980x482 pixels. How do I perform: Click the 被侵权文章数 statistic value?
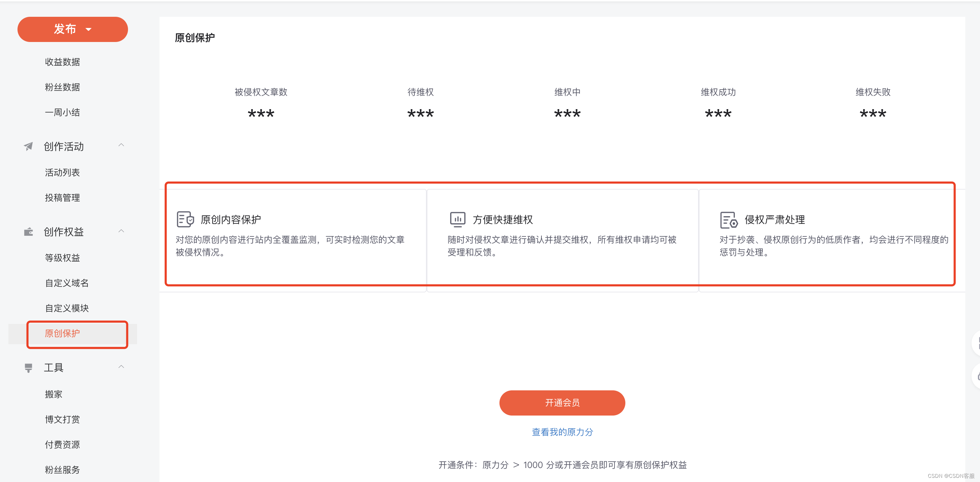pos(261,113)
